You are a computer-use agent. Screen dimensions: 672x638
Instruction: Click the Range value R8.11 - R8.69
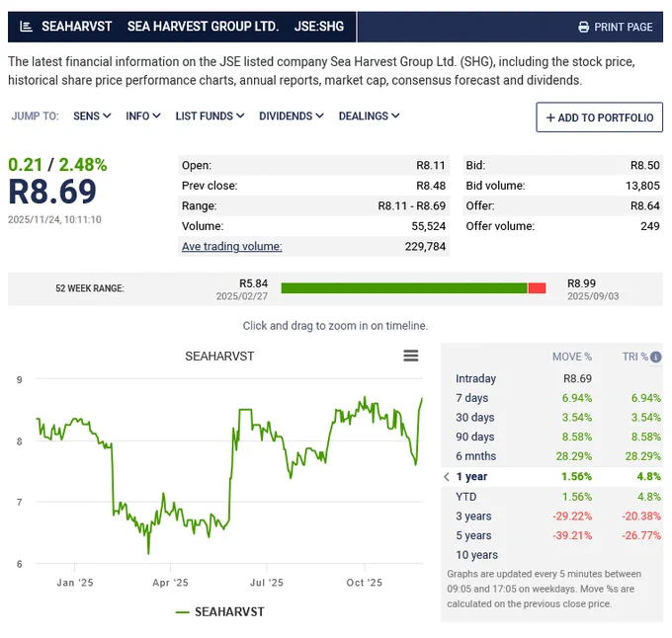click(x=411, y=206)
